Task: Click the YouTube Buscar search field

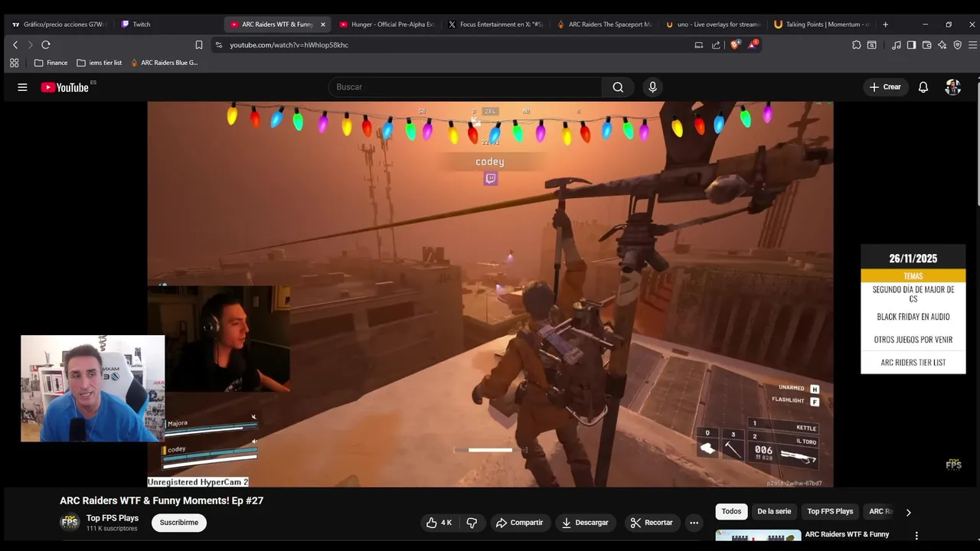Action: click(x=467, y=87)
